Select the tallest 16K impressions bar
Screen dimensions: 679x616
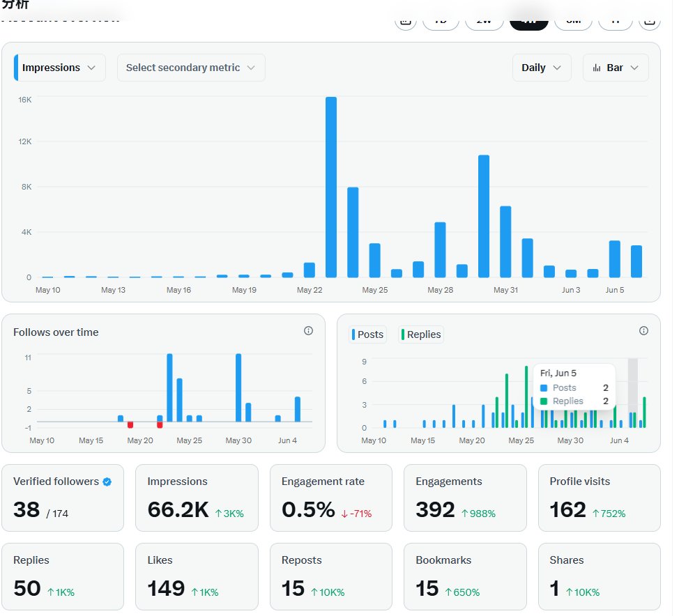coord(331,187)
